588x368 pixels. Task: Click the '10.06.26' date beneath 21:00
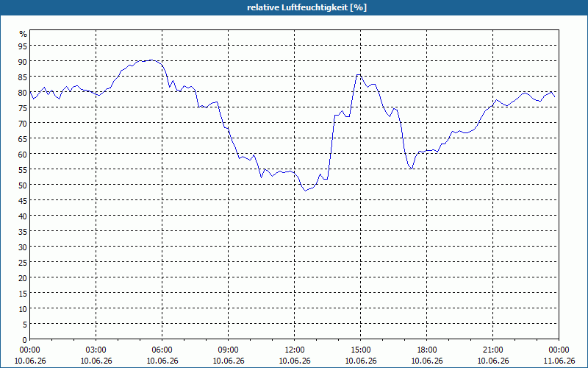click(x=492, y=361)
